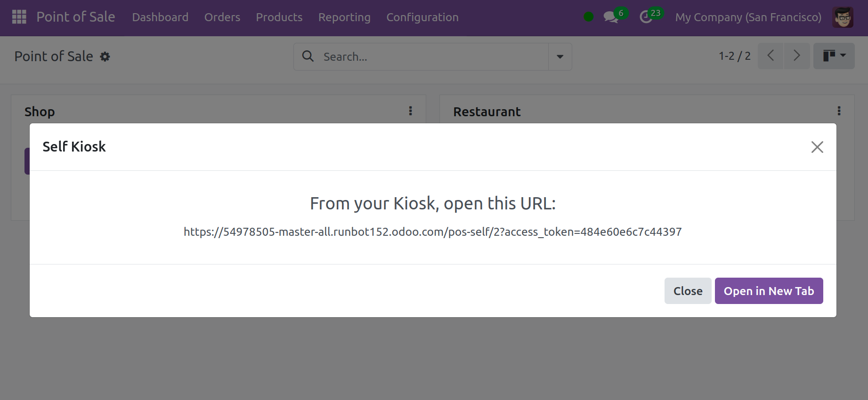Open the Dashboard menu

point(160,17)
